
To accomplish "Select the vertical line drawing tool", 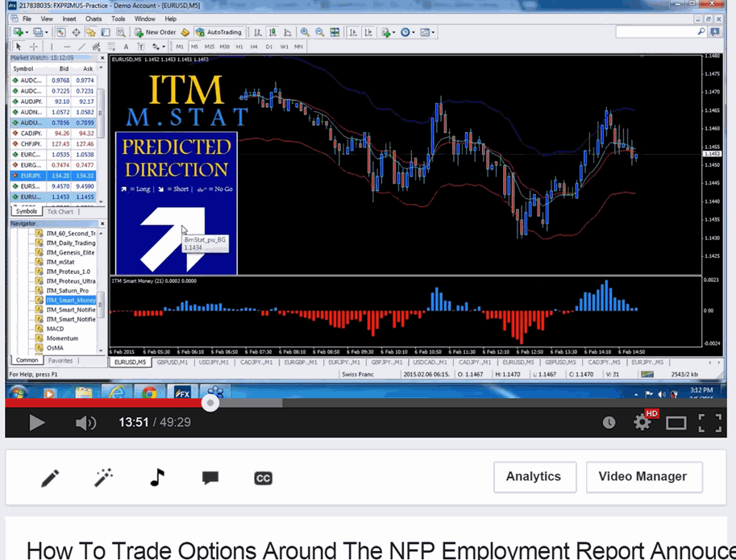I will tap(52, 47).
